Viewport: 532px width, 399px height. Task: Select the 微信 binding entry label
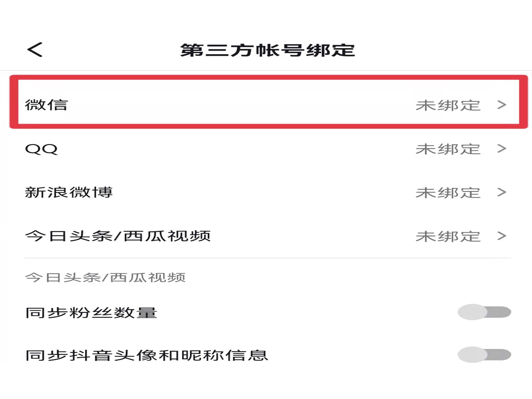tap(46, 105)
